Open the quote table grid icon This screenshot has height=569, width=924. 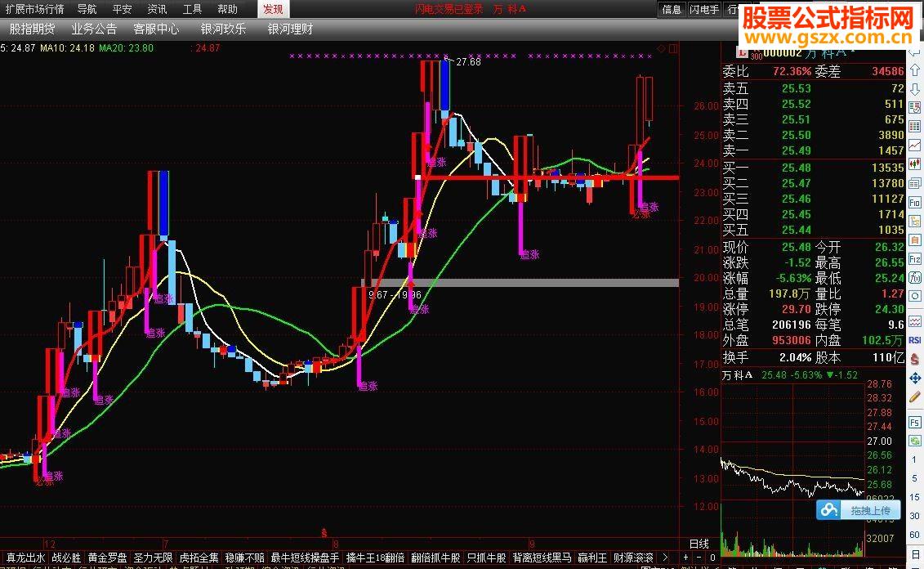coord(914,127)
